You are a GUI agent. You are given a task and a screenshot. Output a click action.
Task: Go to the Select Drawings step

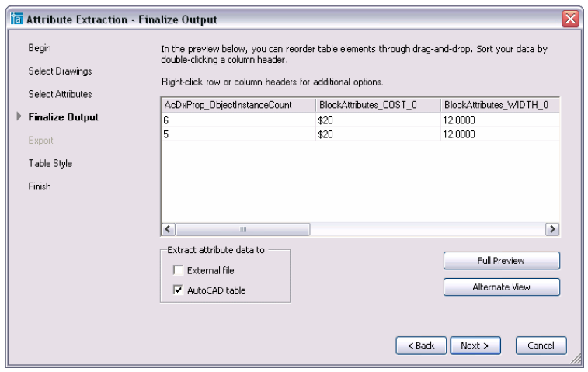click(60, 71)
